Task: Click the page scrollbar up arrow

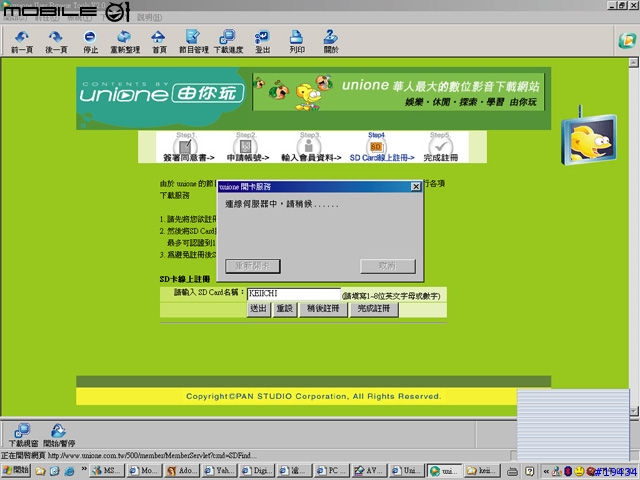Action: click(x=633, y=62)
